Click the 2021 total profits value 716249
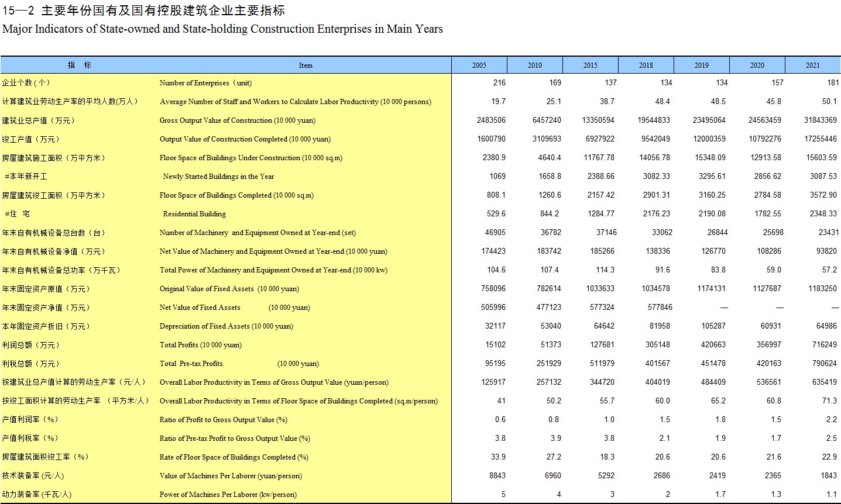Screen dimensions: 841x504 [825, 345]
